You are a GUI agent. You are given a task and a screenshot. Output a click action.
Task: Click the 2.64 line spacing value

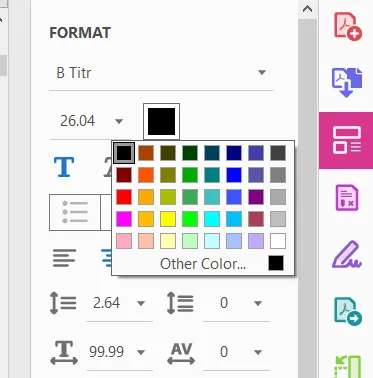[107, 303]
